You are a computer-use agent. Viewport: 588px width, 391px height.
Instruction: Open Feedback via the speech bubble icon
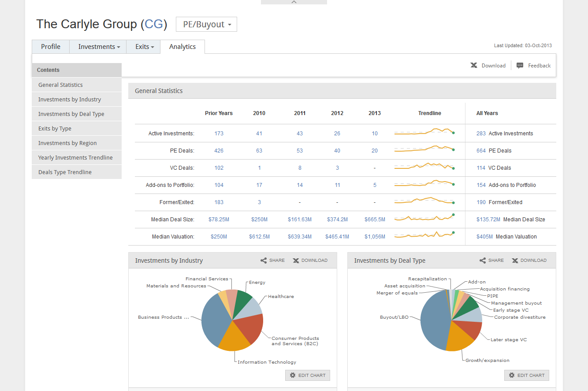pyautogui.click(x=520, y=65)
